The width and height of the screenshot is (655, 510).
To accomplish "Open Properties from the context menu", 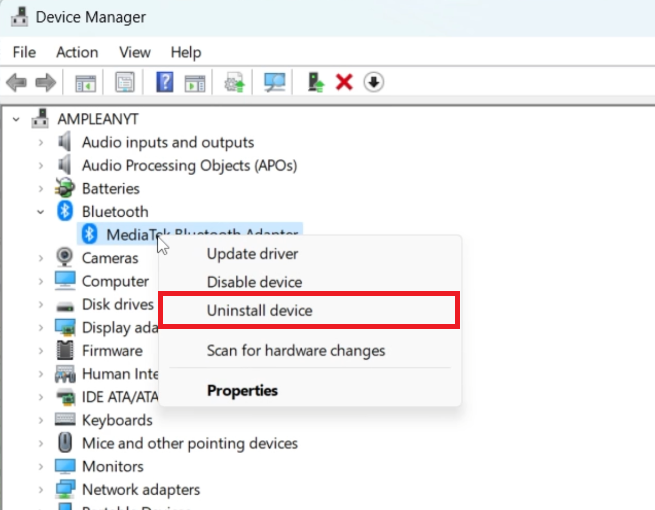I will click(242, 390).
